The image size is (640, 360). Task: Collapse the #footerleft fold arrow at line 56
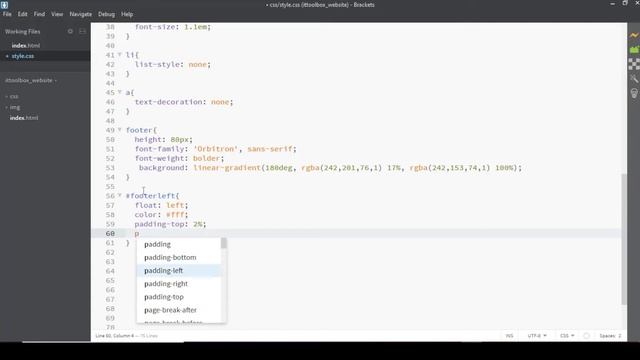tap(120, 195)
